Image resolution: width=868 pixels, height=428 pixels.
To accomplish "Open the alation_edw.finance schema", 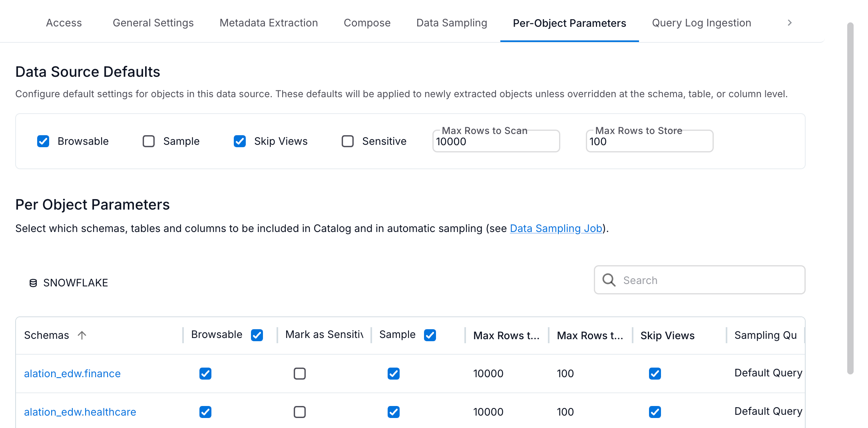I will [72, 373].
